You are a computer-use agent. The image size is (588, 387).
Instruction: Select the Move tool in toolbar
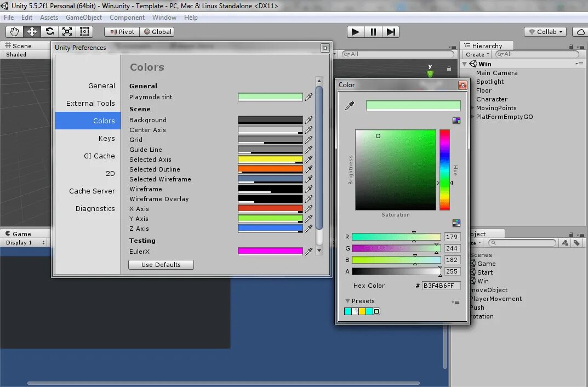[x=32, y=32]
